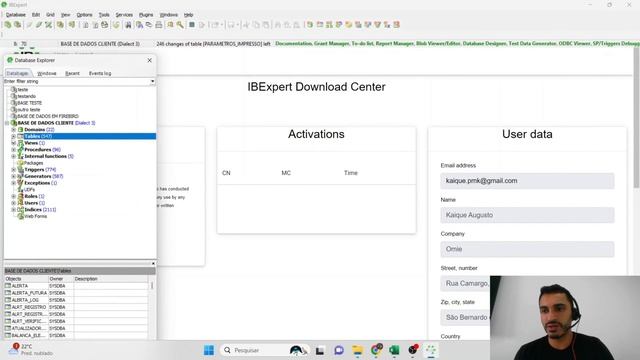Image resolution: width=640 pixels, height=360 pixels.
Task: Click the Database Designer link
Action: (x=484, y=44)
